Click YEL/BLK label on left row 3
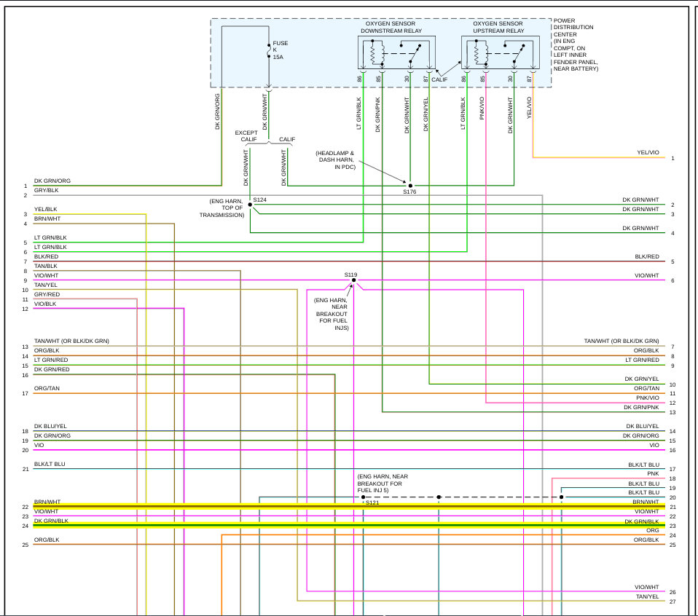 pyautogui.click(x=45, y=209)
